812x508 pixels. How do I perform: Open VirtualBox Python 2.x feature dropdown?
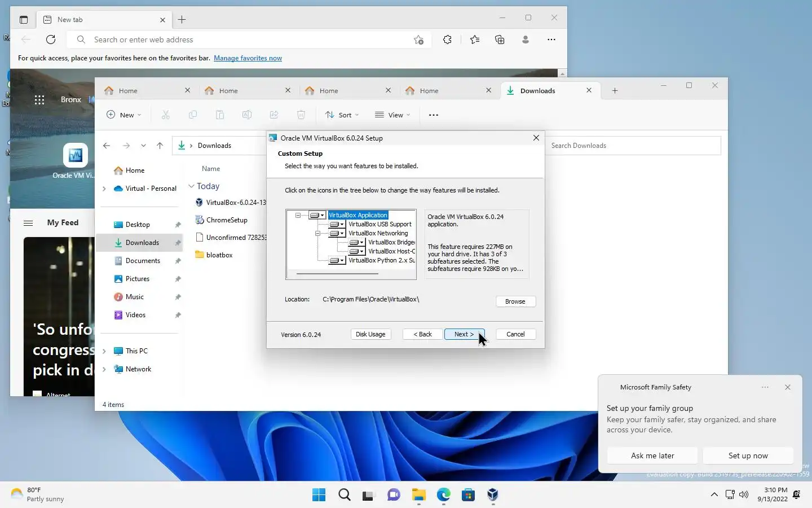[337, 260]
